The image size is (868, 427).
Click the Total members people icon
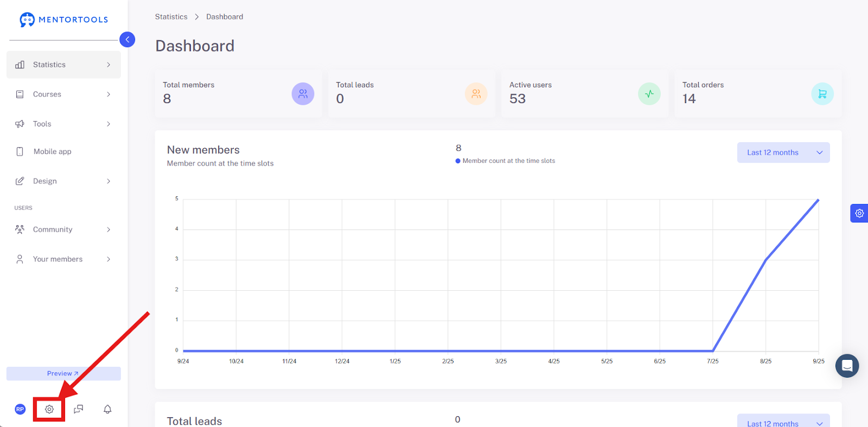coord(303,94)
